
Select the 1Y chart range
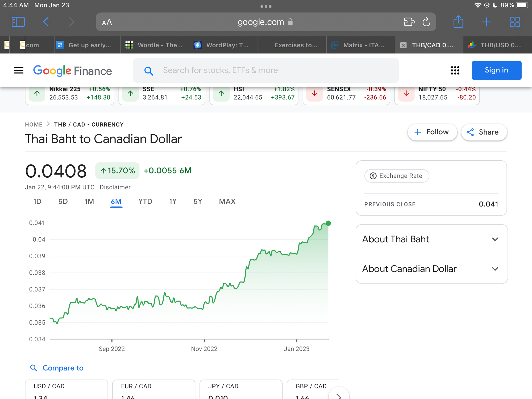click(173, 201)
